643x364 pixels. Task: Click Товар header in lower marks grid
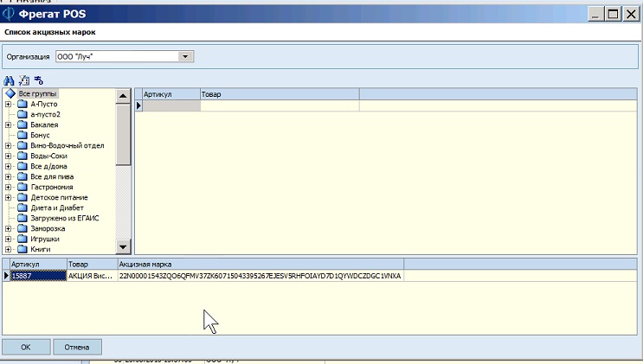(x=93, y=265)
